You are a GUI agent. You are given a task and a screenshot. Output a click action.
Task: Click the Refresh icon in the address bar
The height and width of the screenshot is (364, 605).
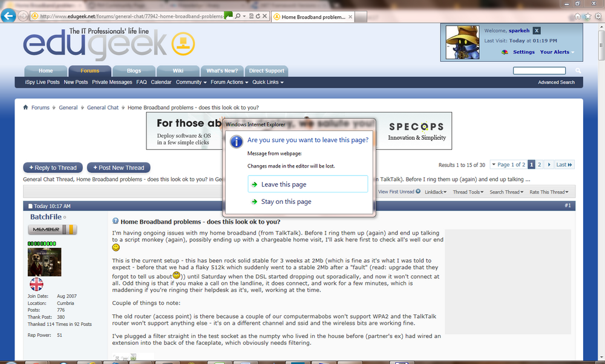point(258,16)
